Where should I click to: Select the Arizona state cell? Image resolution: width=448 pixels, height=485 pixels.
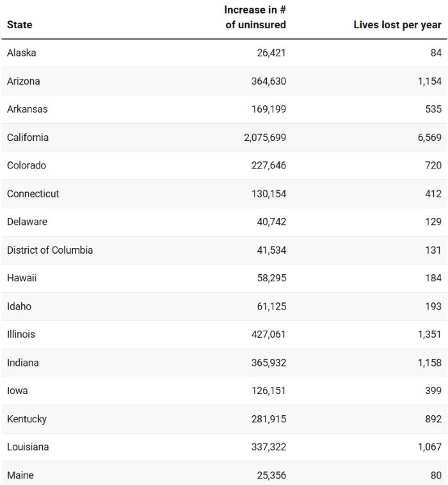click(24, 81)
